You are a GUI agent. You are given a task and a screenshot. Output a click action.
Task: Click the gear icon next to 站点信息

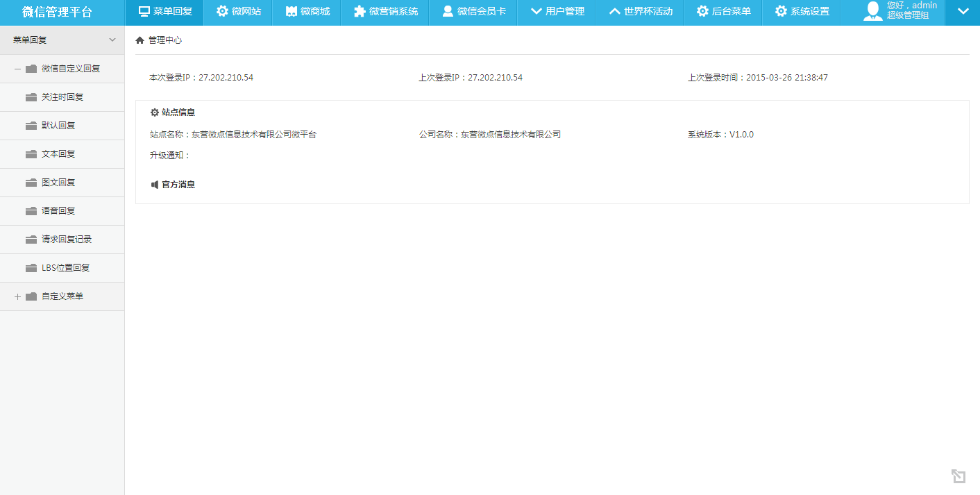(155, 112)
